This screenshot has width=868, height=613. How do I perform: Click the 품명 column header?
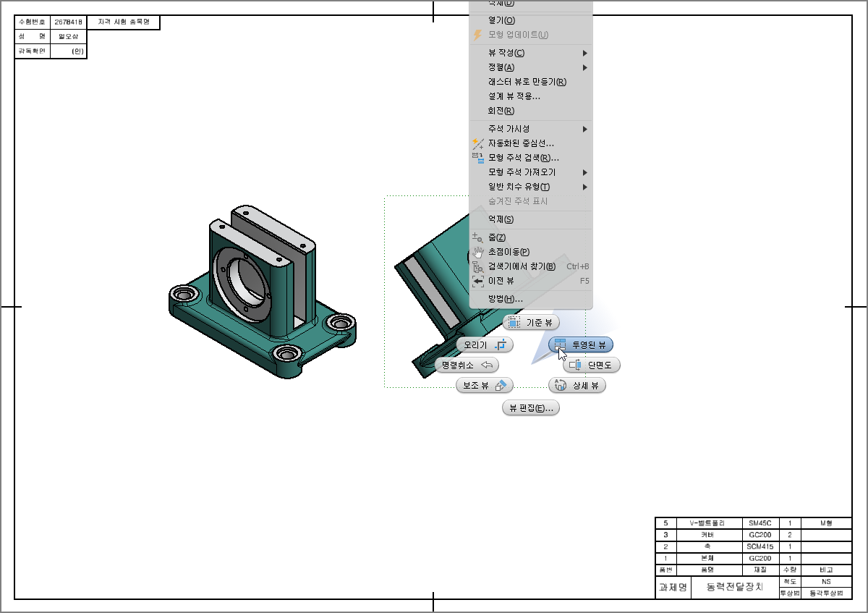pyautogui.click(x=710, y=570)
